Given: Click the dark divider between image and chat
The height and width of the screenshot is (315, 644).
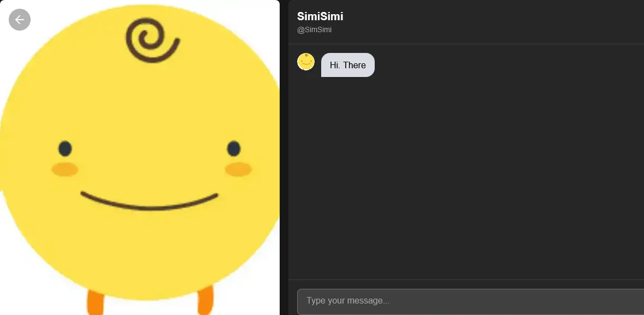Looking at the screenshot, I should click(x=284, y=158).
